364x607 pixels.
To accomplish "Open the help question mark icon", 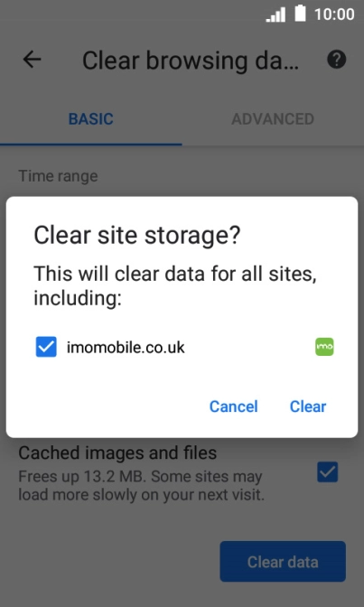I will point(337,60).
